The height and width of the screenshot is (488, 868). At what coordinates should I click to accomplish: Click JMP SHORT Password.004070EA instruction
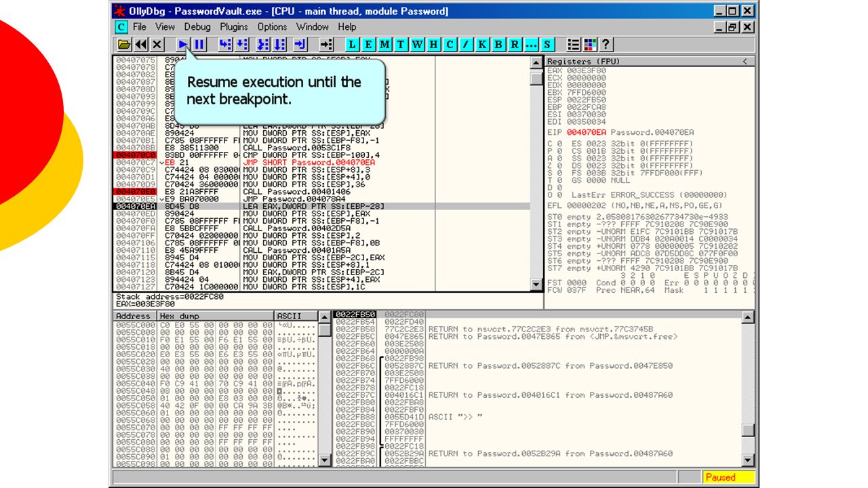tap(309, 163)
